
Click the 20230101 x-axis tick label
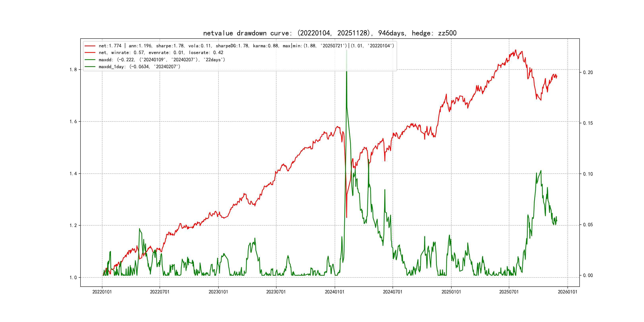coord(218,292)
